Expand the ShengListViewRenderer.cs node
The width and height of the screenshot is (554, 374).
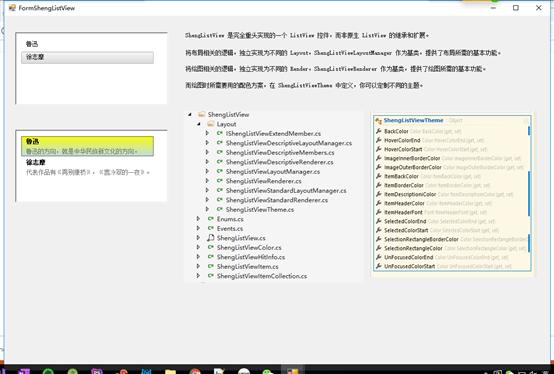207,181
